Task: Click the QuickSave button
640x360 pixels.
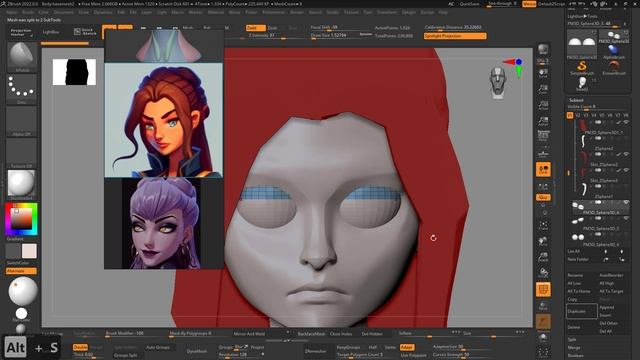Action: tap(469, 4)
